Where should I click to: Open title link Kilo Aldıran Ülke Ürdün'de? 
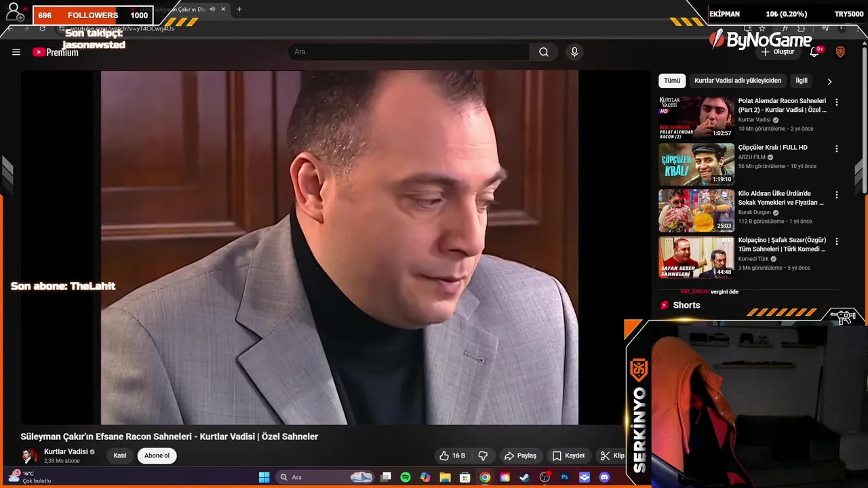click(x=781, y=198)
